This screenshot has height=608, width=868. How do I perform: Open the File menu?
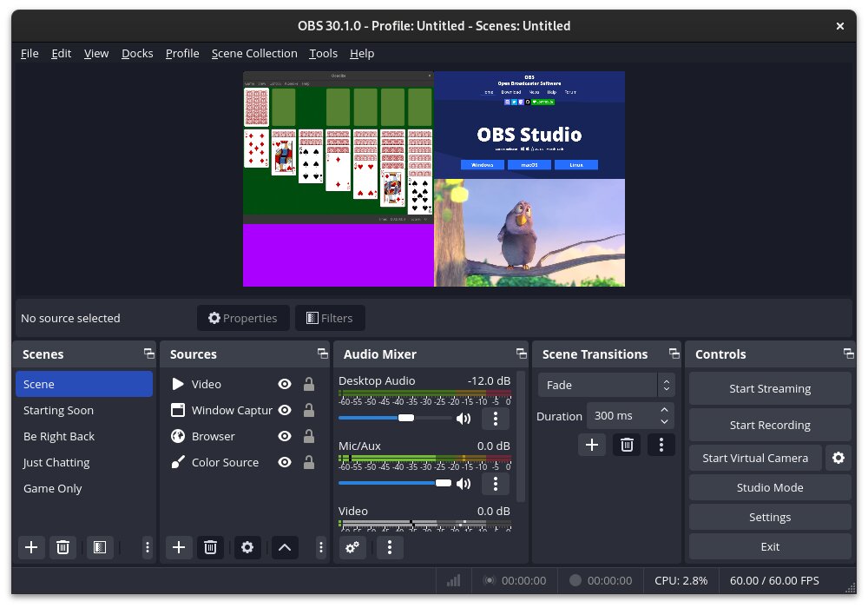30,54
